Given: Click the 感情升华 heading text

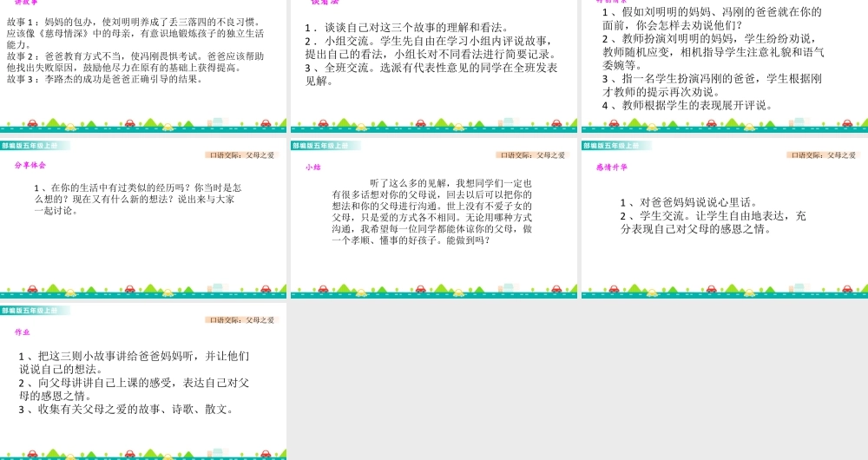Looking at the screenshot, I should tap(612, 167).
